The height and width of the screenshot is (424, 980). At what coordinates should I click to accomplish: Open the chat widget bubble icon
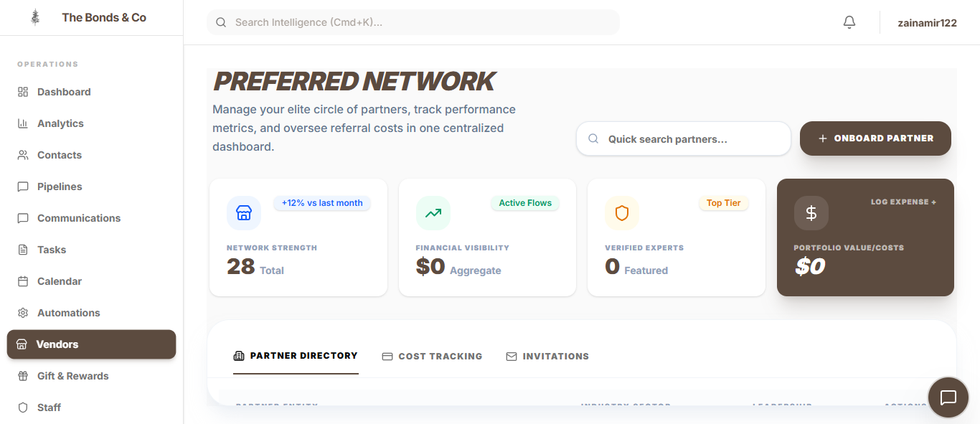click(x=948, y=397)
